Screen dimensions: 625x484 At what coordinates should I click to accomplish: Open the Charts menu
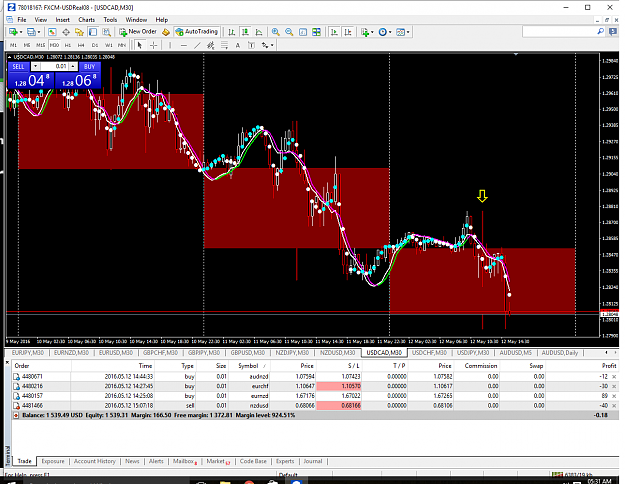pos(86,20)
